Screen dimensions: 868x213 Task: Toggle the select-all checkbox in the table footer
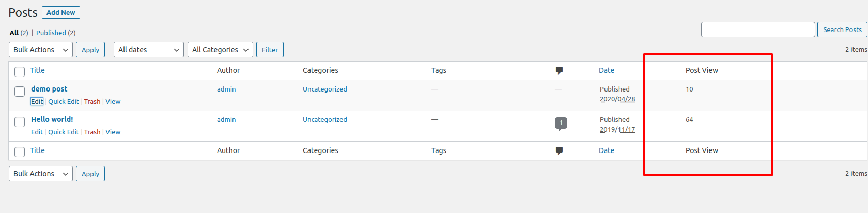(x=20, y=152)
